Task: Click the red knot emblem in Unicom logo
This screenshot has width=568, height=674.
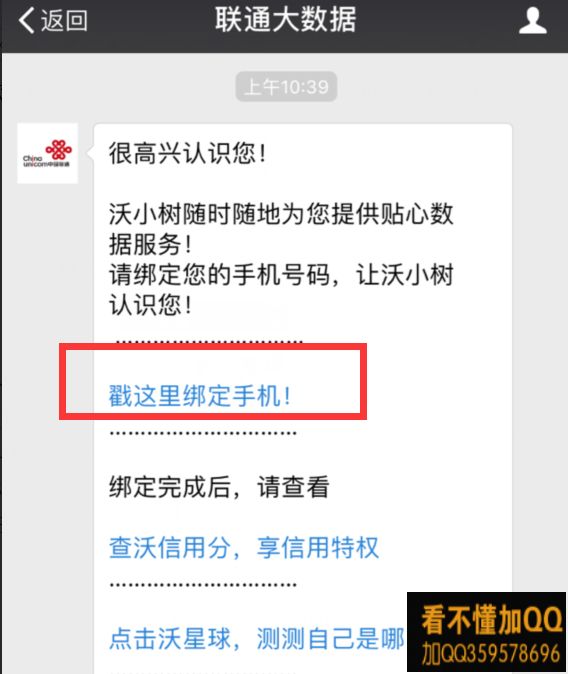Action: tap(59, 149)
